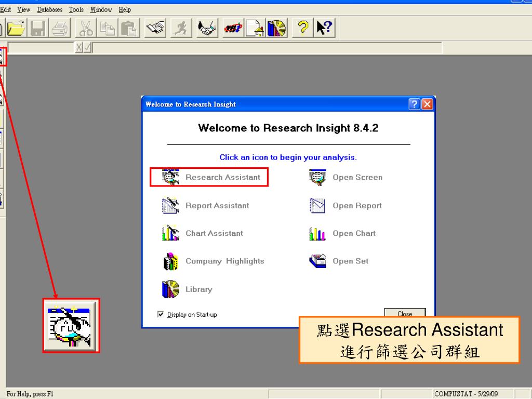This screenshot has height=399, width=532.
Task: Click 'For Help, press F1' status text
Action: (x=30, y=394)
